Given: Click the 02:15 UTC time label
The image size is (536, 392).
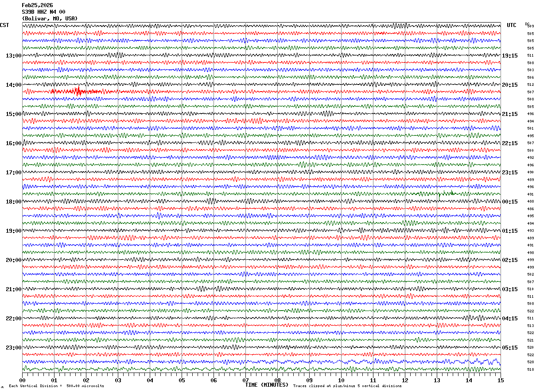Looking at the screenshot, I should point(510,260).
